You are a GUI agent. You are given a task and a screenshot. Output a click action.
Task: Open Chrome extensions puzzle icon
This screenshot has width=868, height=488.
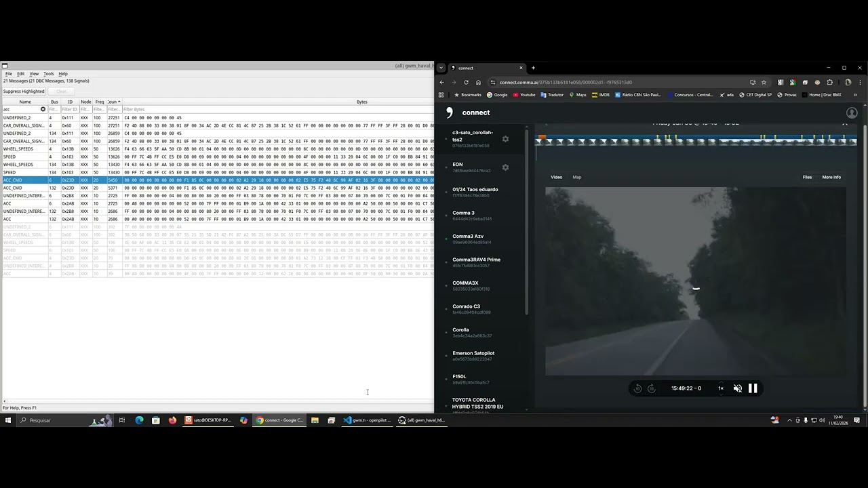[x=829, y=82]
